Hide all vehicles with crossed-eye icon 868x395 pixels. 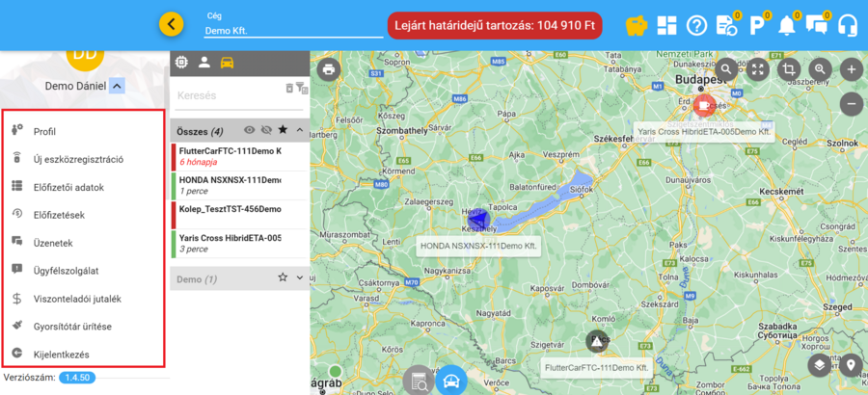pos(265,130)
